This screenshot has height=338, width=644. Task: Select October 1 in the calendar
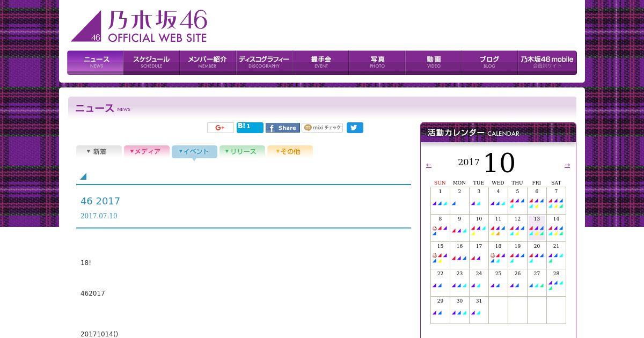point(440,200)
